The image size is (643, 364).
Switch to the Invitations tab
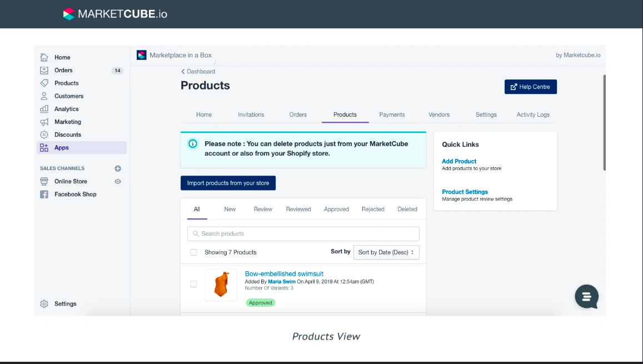click(251, 115)
